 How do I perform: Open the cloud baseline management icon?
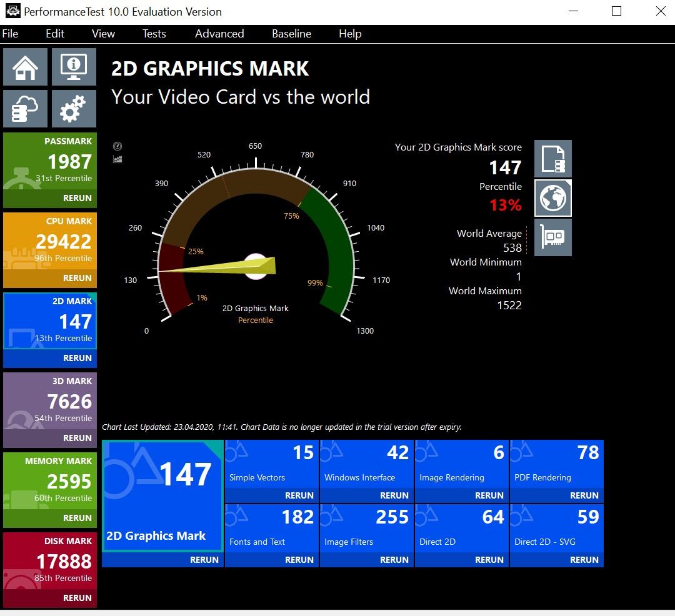tap(25, 109)
